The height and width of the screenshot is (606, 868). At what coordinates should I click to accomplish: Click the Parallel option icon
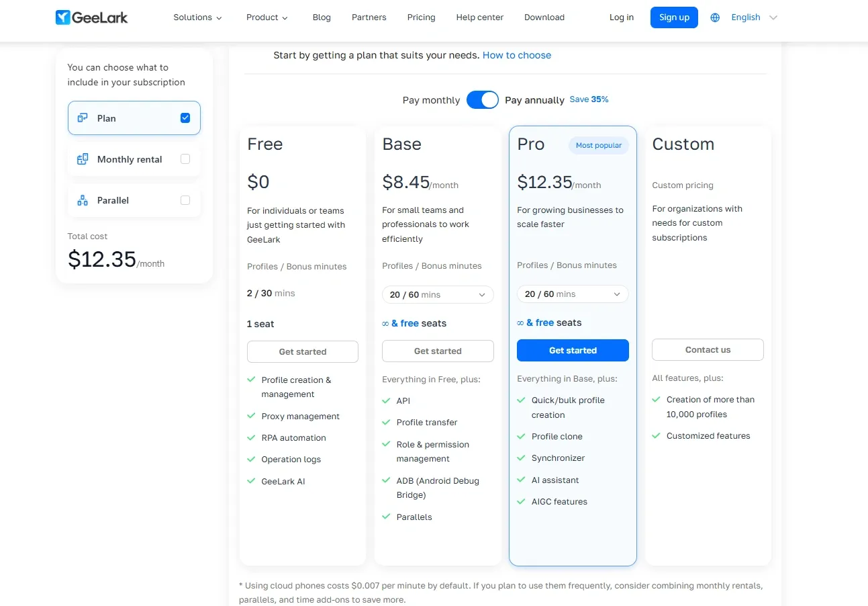tap(83, 200)
